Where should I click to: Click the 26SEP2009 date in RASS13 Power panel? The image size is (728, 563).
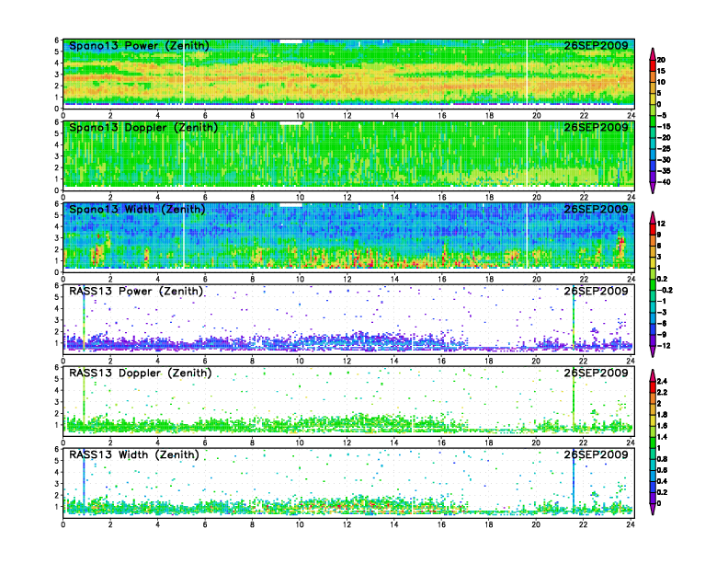(x=597, y=291)
